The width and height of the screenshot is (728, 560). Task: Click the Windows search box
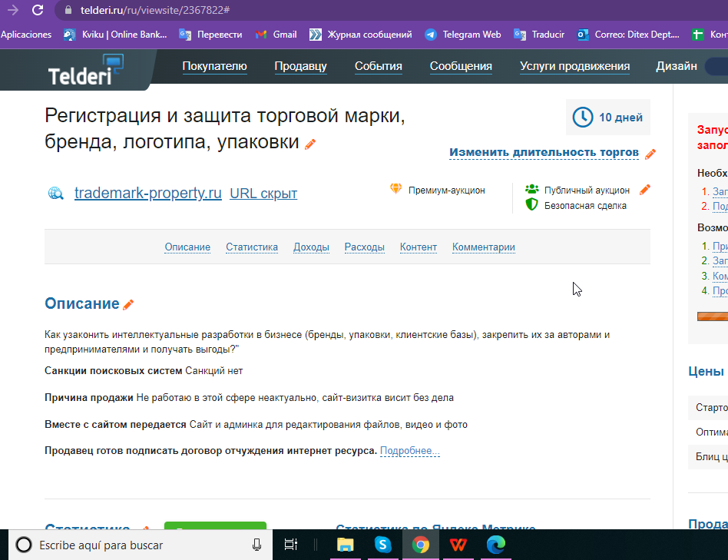click(x=141, y=545)
